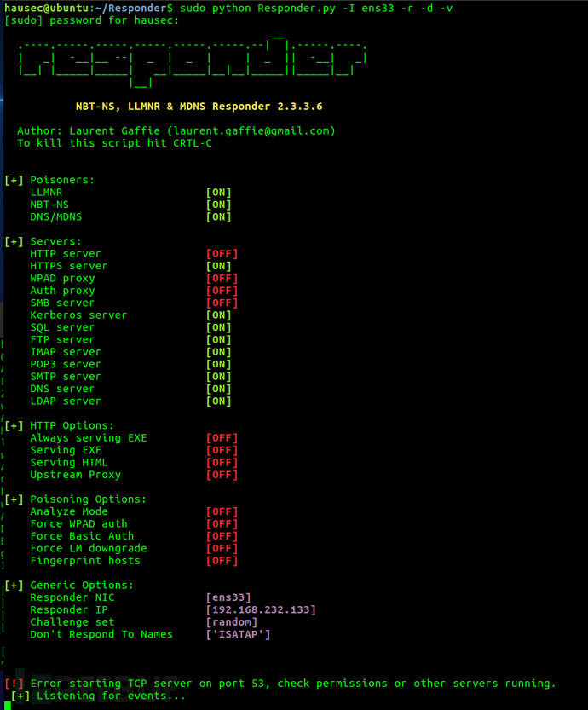Click the command 'sudo python Responder.py -I ens33 -r -d -v'
This screenshot has width=588, height=710.
click(316, 9)
